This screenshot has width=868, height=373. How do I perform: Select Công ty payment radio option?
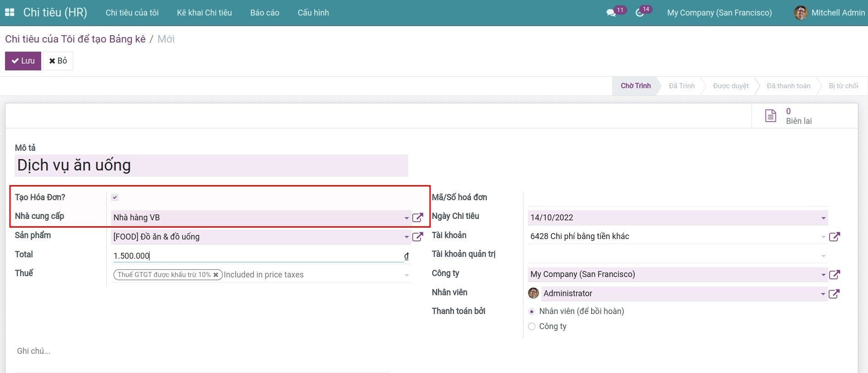[532, 326]
